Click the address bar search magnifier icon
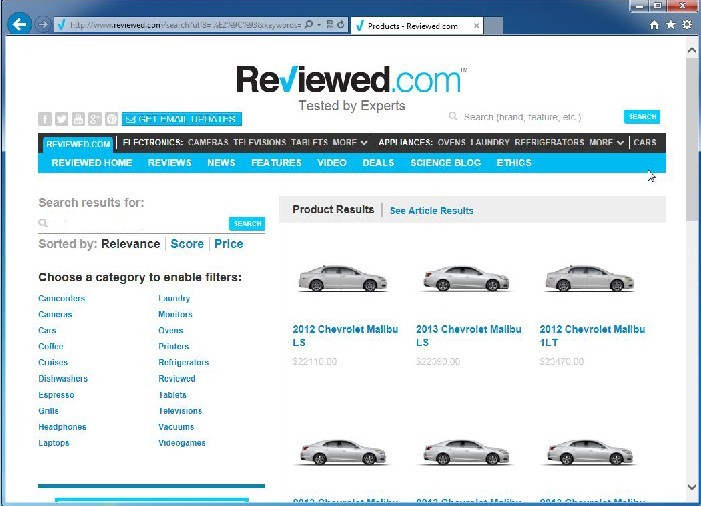 pos(308,24)
